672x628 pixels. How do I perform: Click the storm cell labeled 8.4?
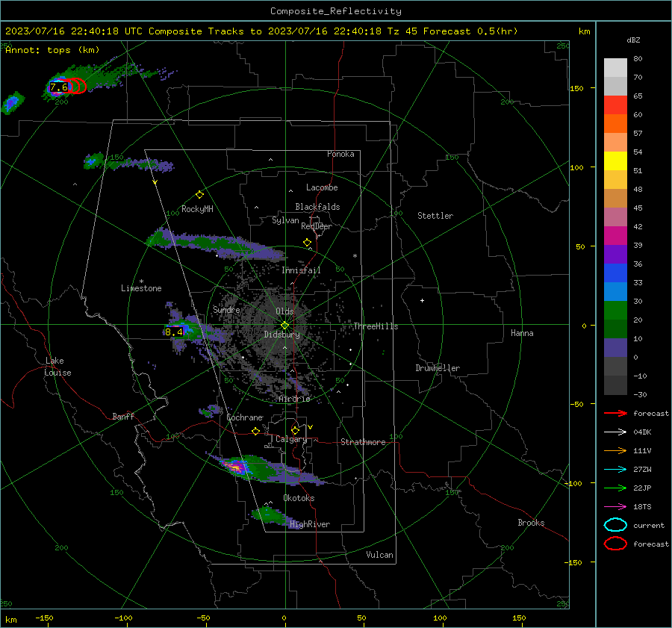click(x=173, y=332)
